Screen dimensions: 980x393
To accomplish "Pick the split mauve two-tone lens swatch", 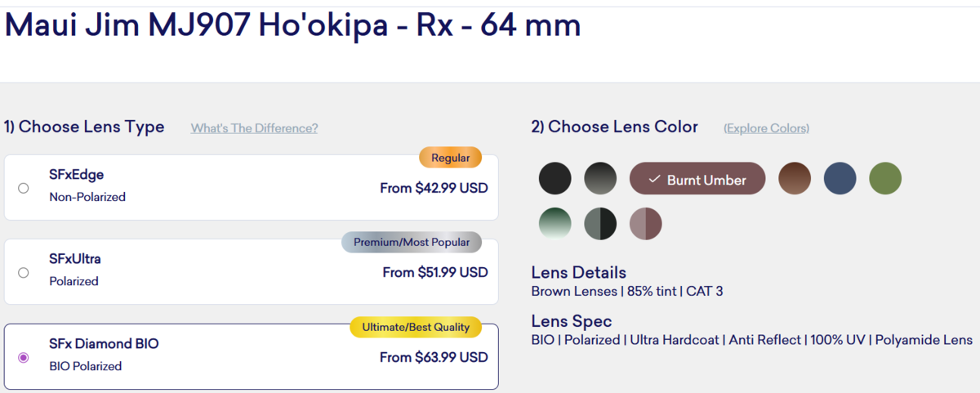I will point(646,224).
